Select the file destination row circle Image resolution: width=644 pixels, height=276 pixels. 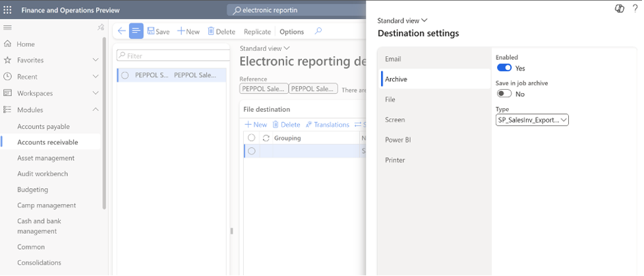pyautogui.click(x=251, y=151)
